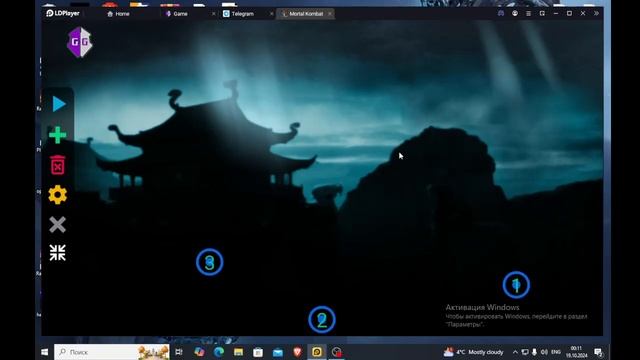Open auto-clicker settings yellow gear
Screen dimensions: 640x360
(x=58, y=195)
